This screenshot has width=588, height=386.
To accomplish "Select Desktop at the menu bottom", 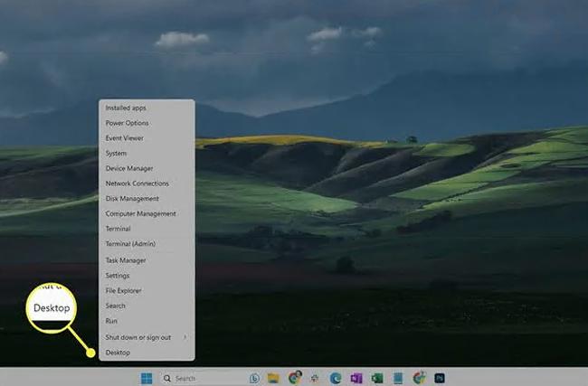I will 118,352.
